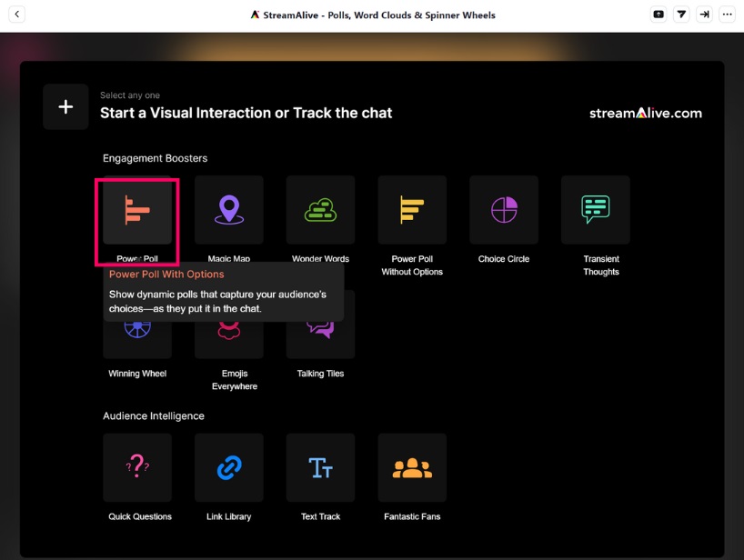Screen dimensions: 744x560
Task: Select the Choice Circle pie chart tile
Action: coord(504,210)
